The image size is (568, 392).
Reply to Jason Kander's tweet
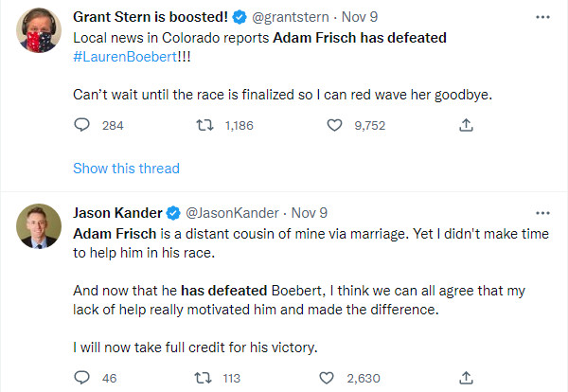tap(81, 378)
